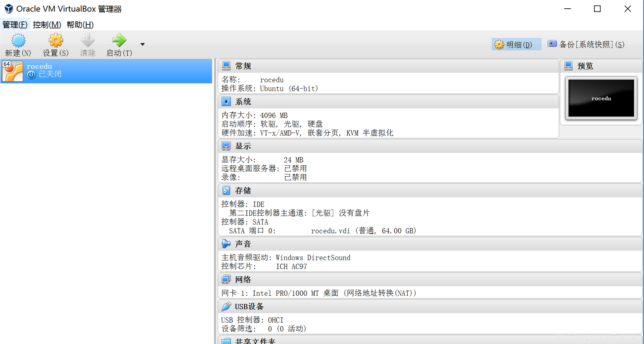Open the 网络 section header link
644x344 pixels.
click(x=243, y=280)
